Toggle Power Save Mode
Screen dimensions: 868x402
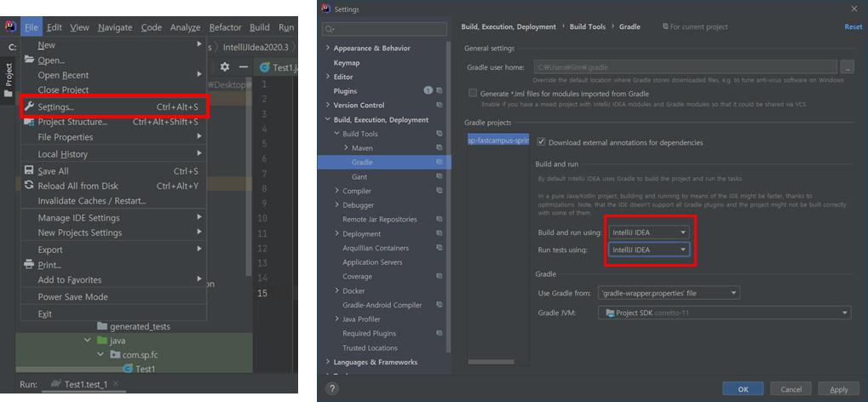click(113, 296)
